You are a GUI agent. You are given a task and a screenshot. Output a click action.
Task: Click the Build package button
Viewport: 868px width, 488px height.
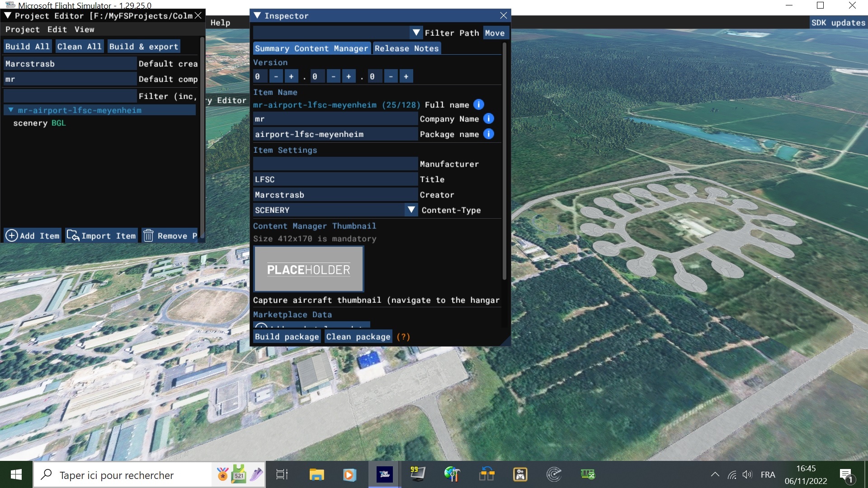pos(287,337)
